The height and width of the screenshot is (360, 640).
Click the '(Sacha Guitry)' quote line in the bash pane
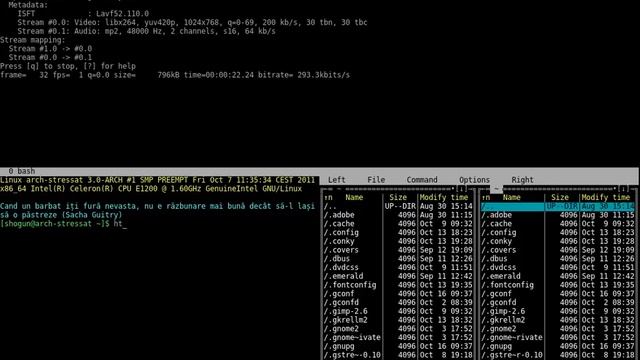click(x=61, y=215)
